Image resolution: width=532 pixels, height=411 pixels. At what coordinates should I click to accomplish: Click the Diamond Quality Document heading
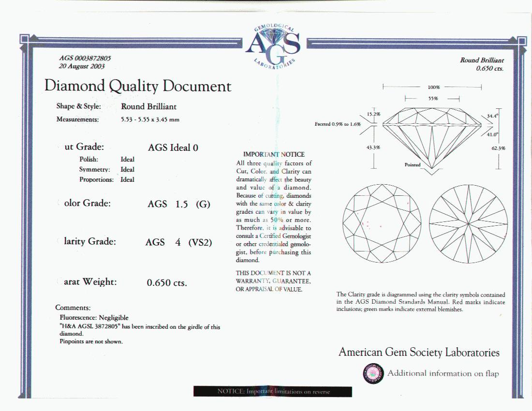138,86
